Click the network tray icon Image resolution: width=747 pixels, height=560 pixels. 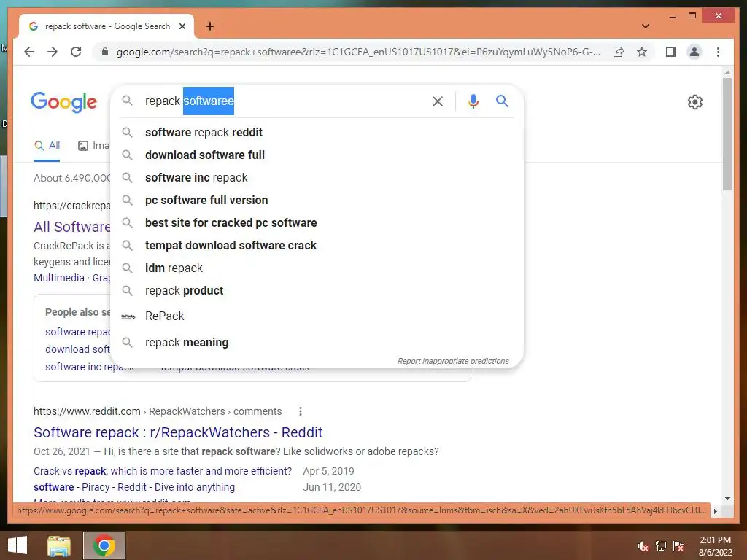click(x=661, y=545)
